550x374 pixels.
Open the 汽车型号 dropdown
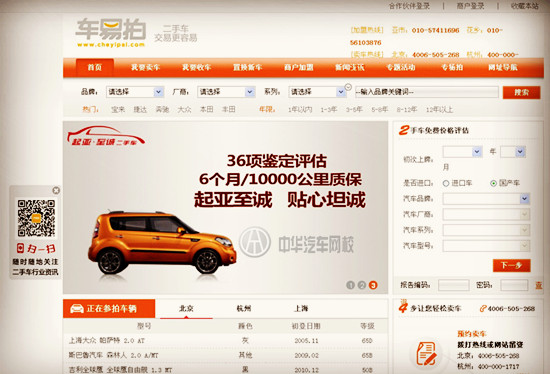pos(486,246)
